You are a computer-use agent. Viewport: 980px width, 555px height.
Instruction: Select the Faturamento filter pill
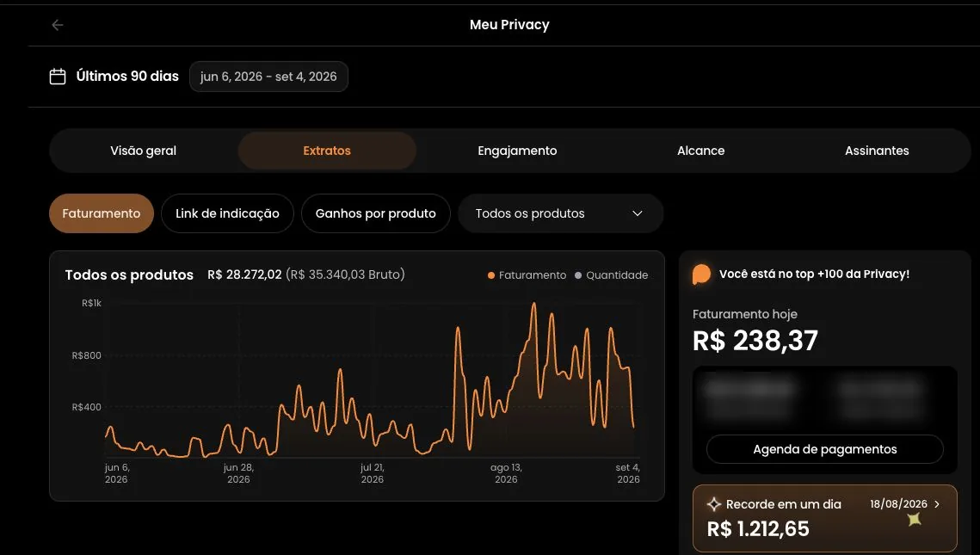102,213
